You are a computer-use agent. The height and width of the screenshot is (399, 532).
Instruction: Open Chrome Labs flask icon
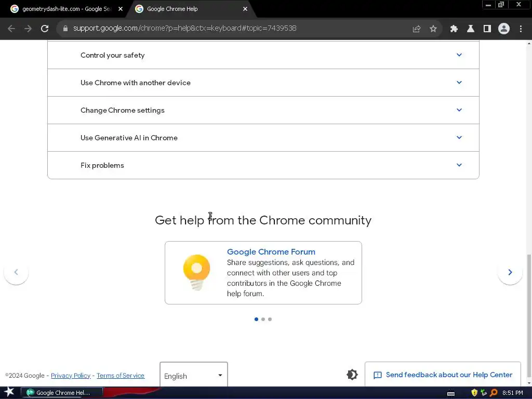471,29
